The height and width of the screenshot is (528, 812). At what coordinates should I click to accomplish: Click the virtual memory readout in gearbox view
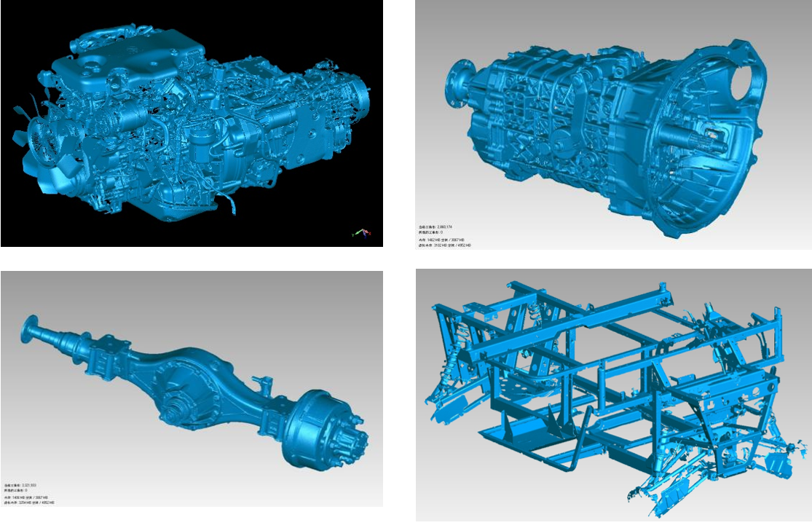coord(444,245)
